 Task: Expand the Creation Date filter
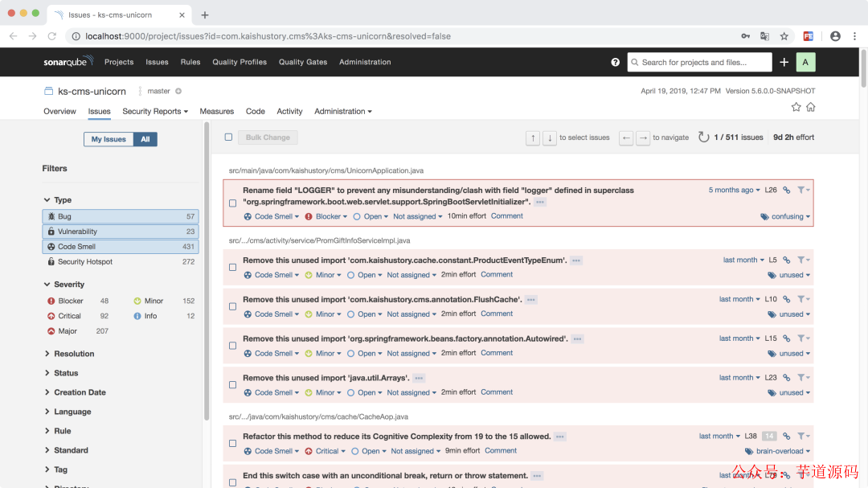[75, 392]
